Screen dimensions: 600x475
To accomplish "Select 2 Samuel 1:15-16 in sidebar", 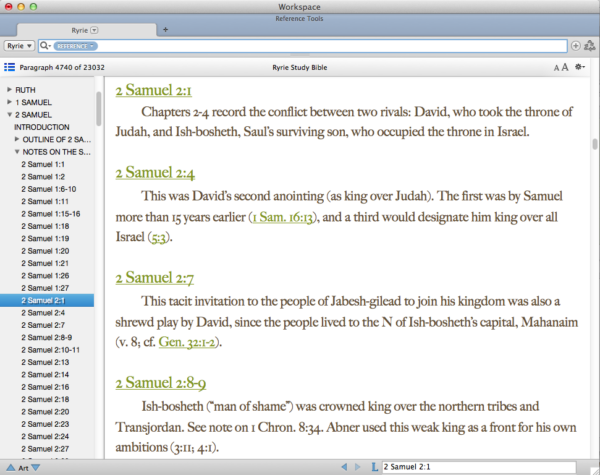I will coord(51,214).
